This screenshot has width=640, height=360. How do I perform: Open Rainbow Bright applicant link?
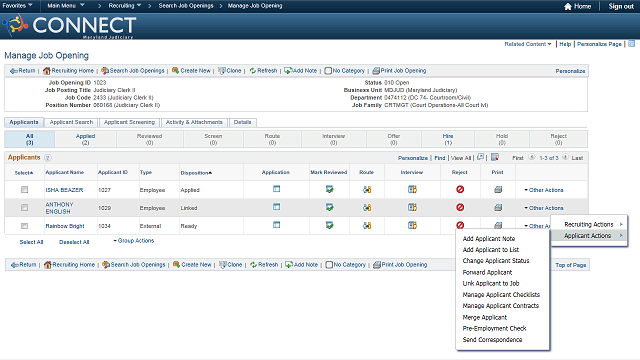64,226
